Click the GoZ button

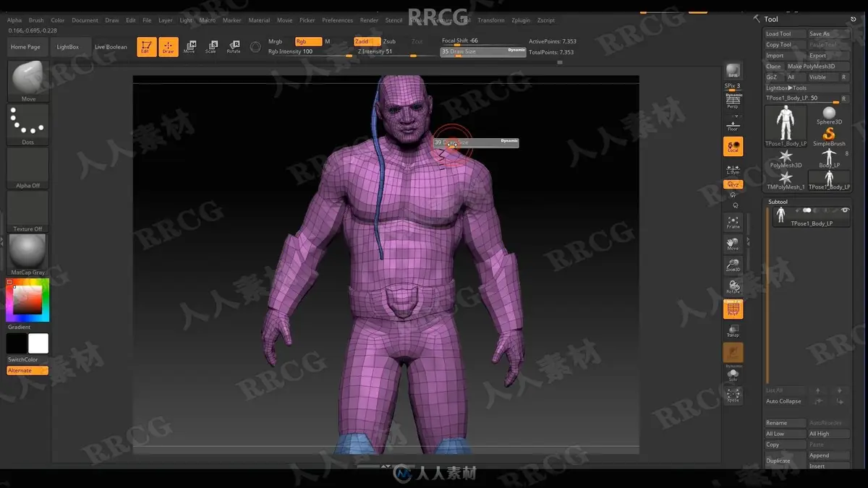click(x=772, y=77)
